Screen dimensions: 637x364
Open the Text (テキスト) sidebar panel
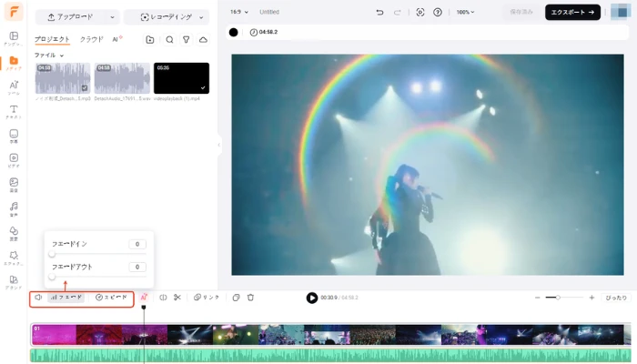click(x=14, y=112)
